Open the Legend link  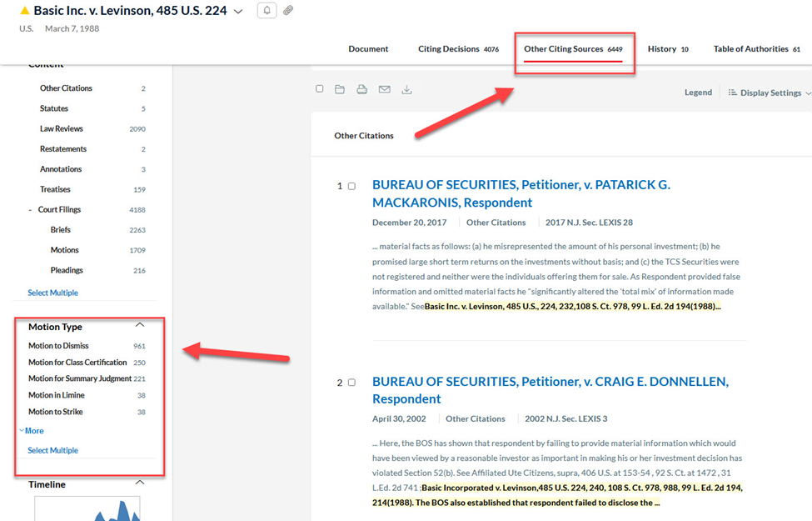click(x=698, y=93)
